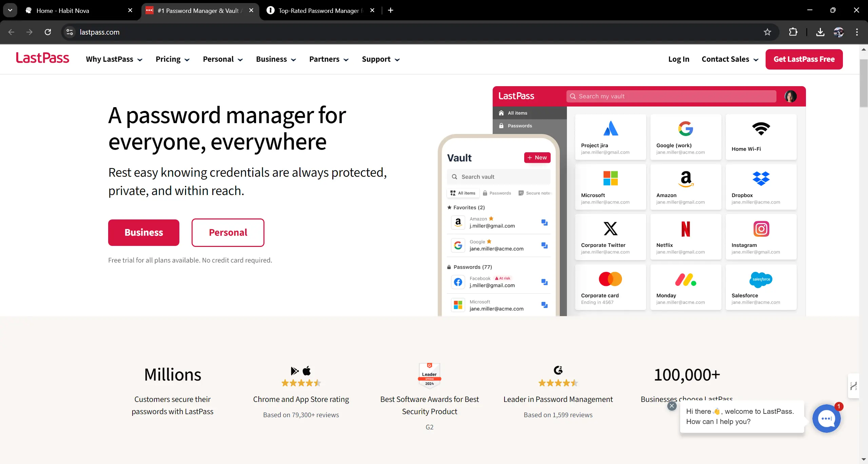Click the Favorites (2) section heading
This screenshot has height=464, width=868.
466,208
